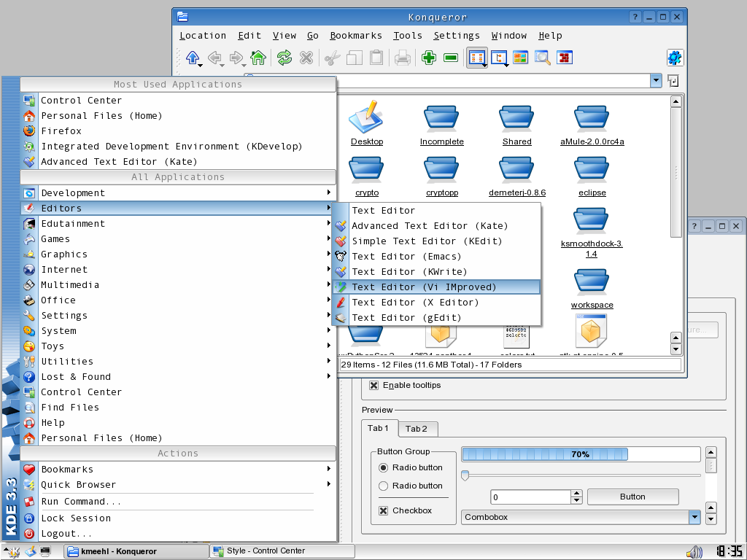The height and width of the screenshot is (560, 747).
Task: Choose Text Editor (Vi IMproved) from Editors
Action: tap(436, 287)
